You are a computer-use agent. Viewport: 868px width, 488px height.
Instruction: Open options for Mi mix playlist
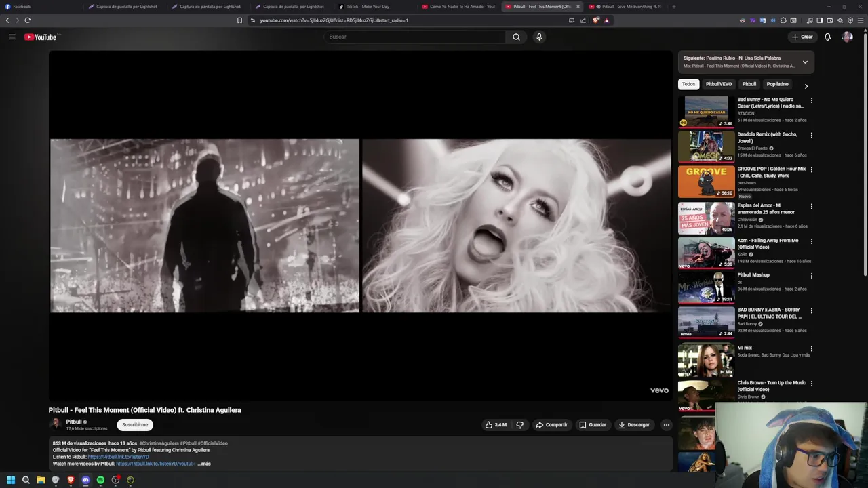tap(811, 348)
